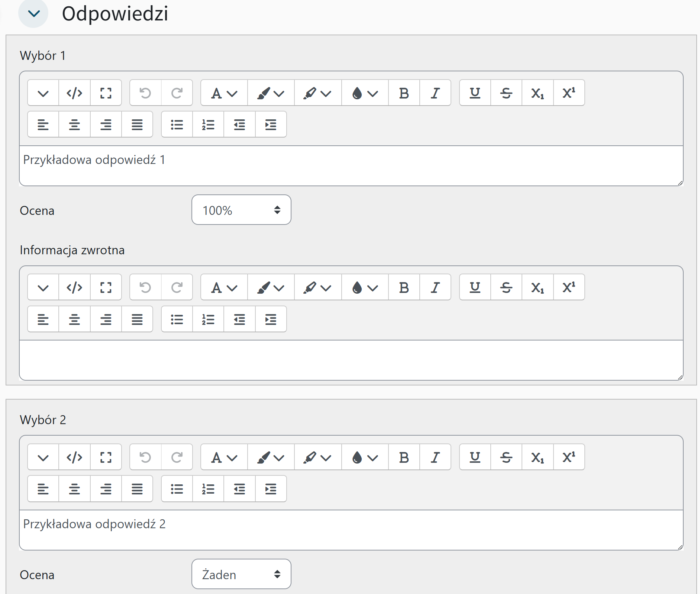Toggle Italic in Wybór 1 editor

click(435, 93)
